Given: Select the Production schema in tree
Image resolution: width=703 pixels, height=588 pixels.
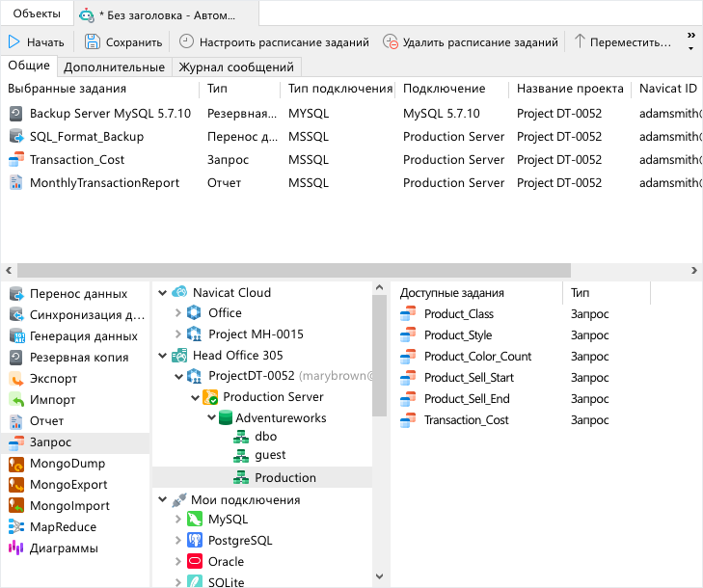Looking at the screenshot, I should (285, 478).
